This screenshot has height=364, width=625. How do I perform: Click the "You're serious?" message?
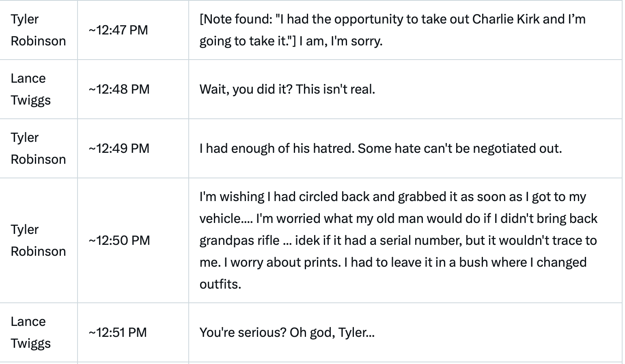pos(287,332)
